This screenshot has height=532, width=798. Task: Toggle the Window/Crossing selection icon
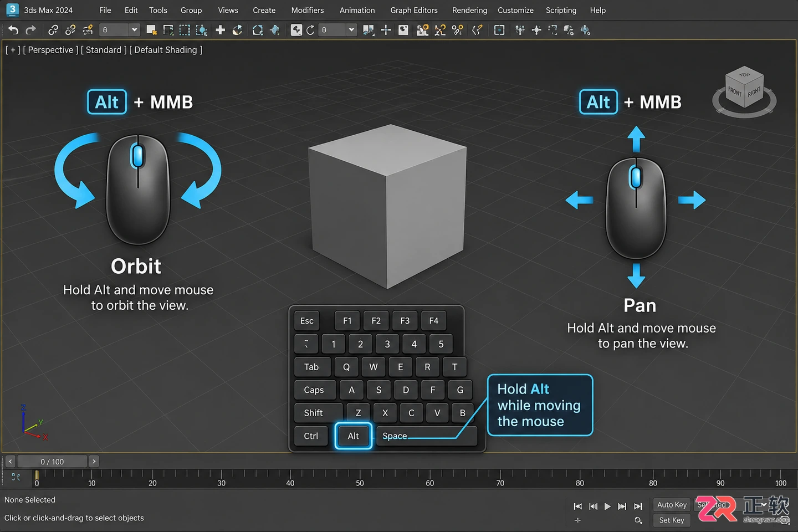click(x=202, y=30)
